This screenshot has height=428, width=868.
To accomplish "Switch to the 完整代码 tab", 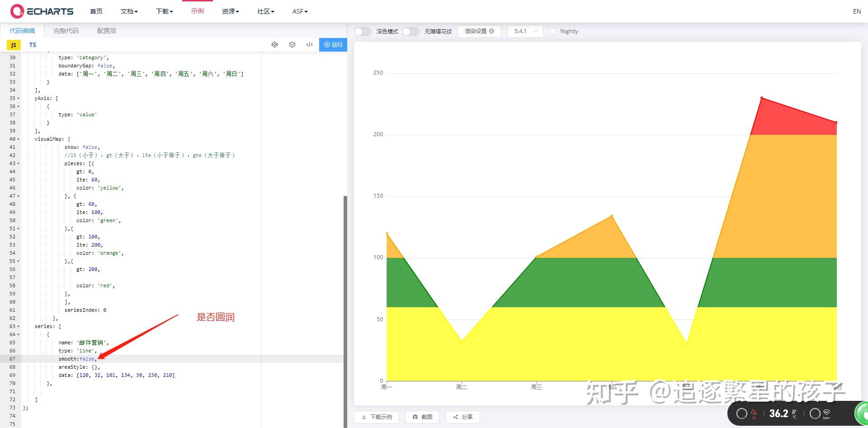I will point(66,30).
